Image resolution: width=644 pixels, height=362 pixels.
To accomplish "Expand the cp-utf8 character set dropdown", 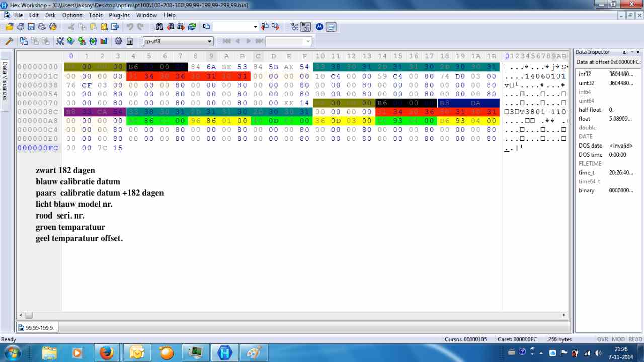I will point(210,41).
